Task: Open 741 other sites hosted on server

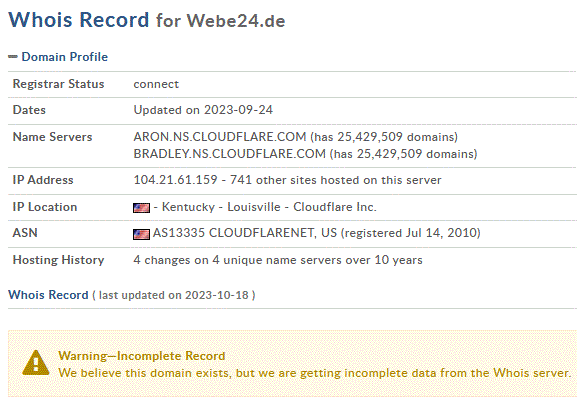Action: (x=336, y=180)
